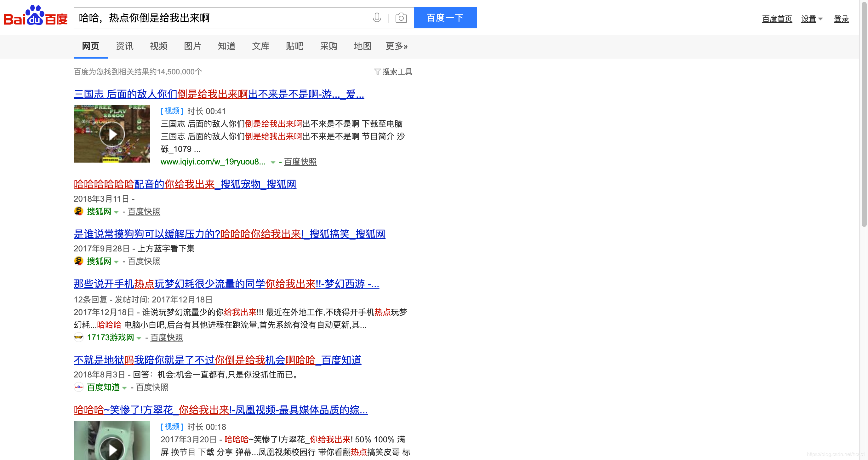Click the Sohu favicon beside the 2018年3月11日 result
This screenshot has height=460, width=868.
point(78,211)
